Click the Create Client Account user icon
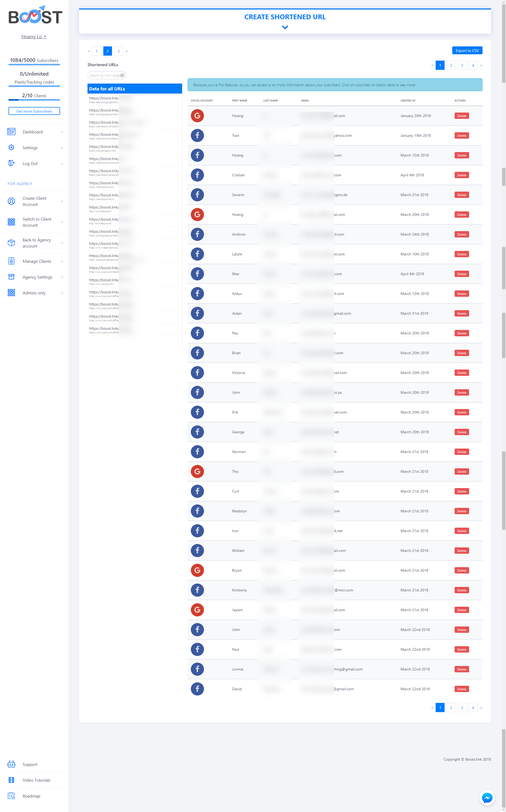506x812 pixels. [11, 201]
